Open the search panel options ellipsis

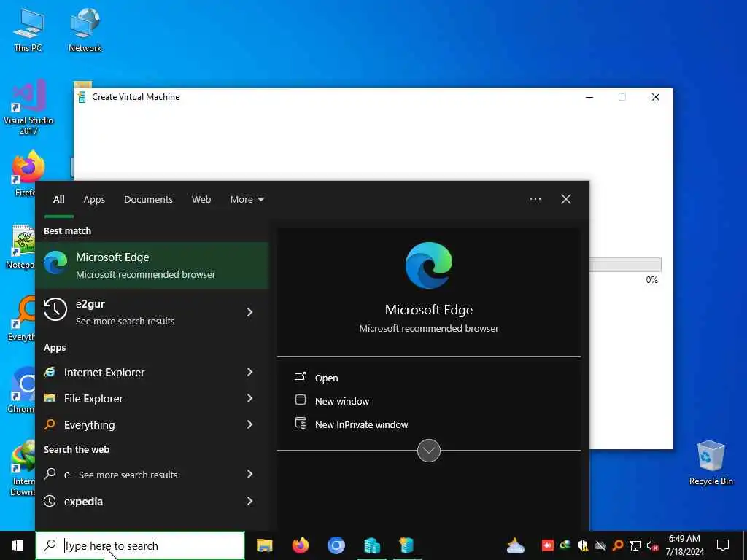(535, 200)
